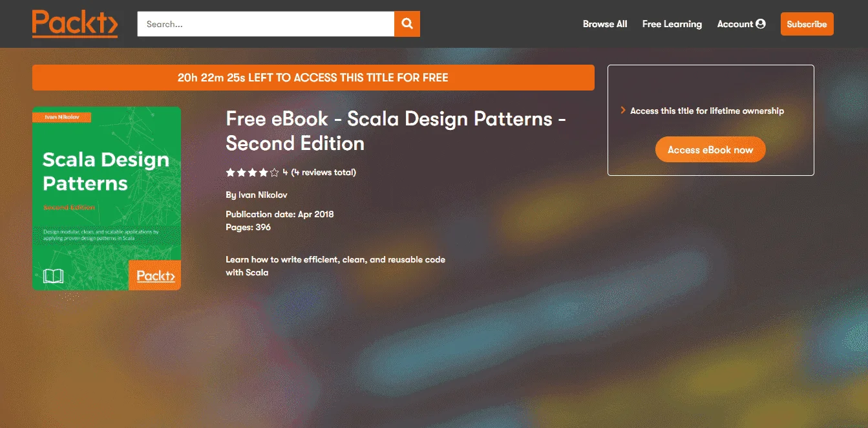Click Access this title for lifetime ownership

coord(707,111)
